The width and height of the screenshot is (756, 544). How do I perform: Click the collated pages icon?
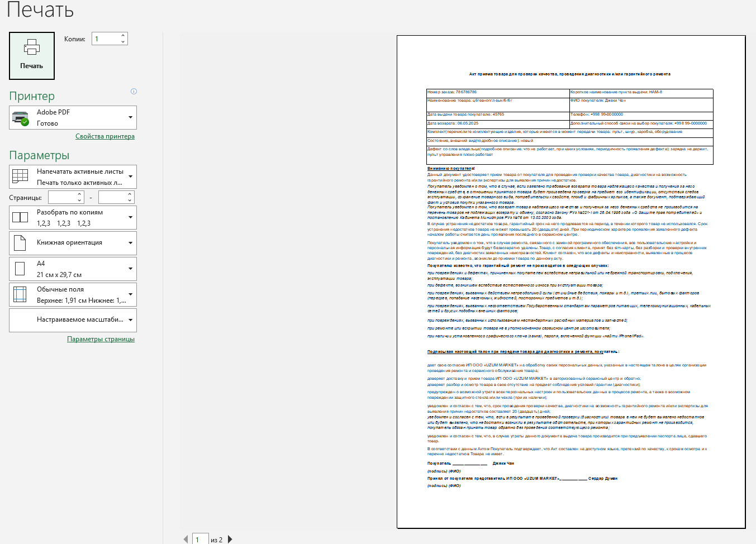pos(20,217)
